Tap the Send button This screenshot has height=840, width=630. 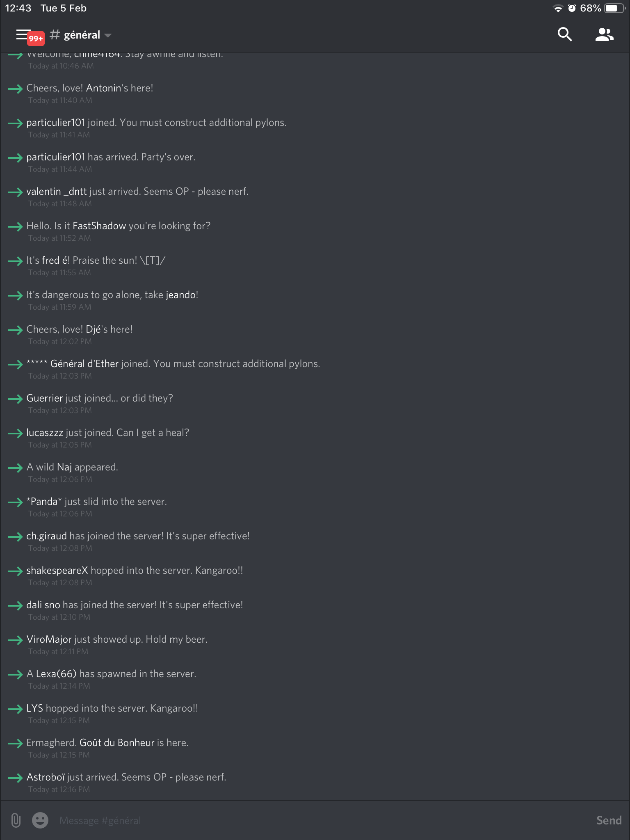click(x=609, y=820)
